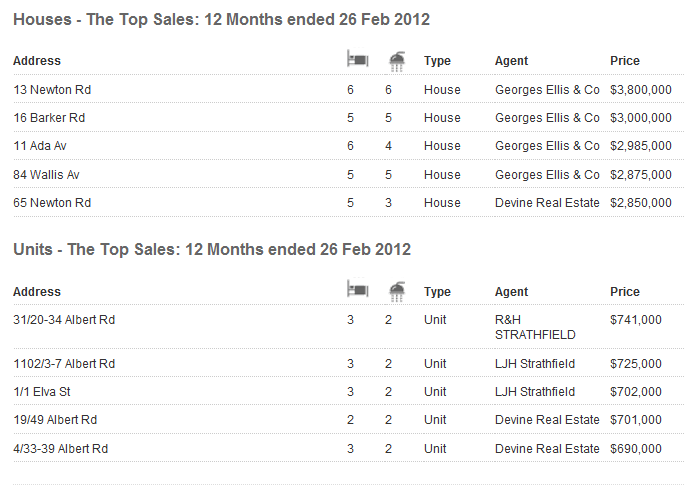This screenshot has width=685, height=502.
Task: Click the 65 Newton Rd address
Action: coord(53,203)
